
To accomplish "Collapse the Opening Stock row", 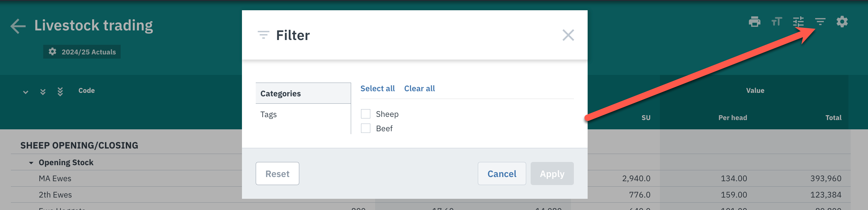I will coord(31,163).
